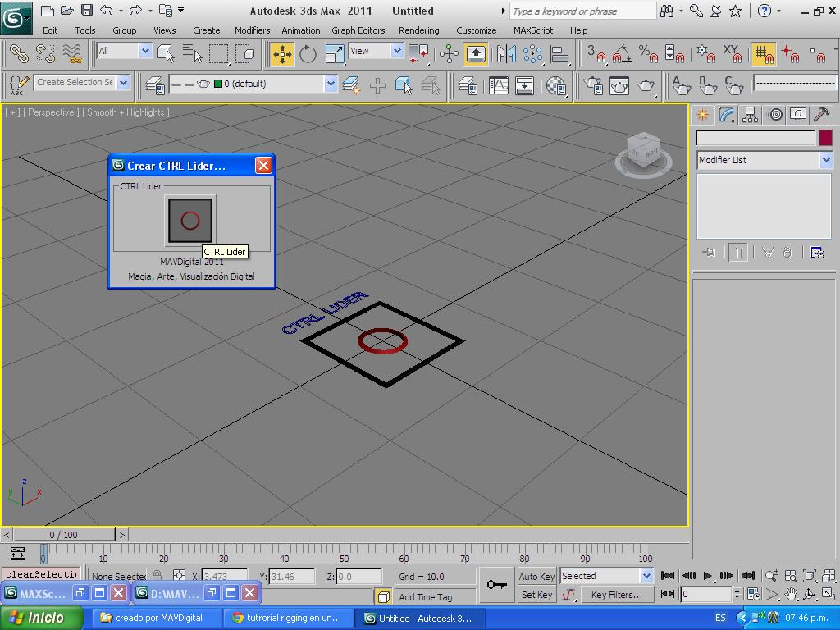Open the Material Editor

[x=557, y=85]
